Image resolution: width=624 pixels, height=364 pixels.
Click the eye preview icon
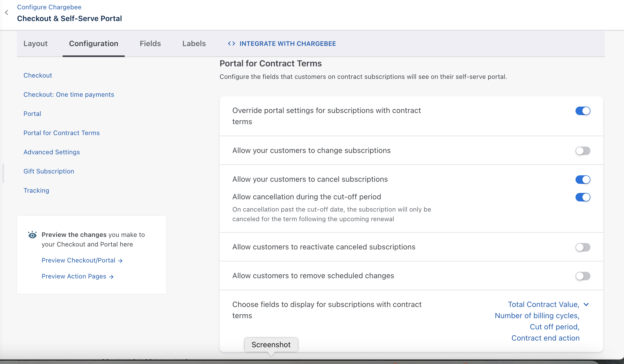point(32,235)
